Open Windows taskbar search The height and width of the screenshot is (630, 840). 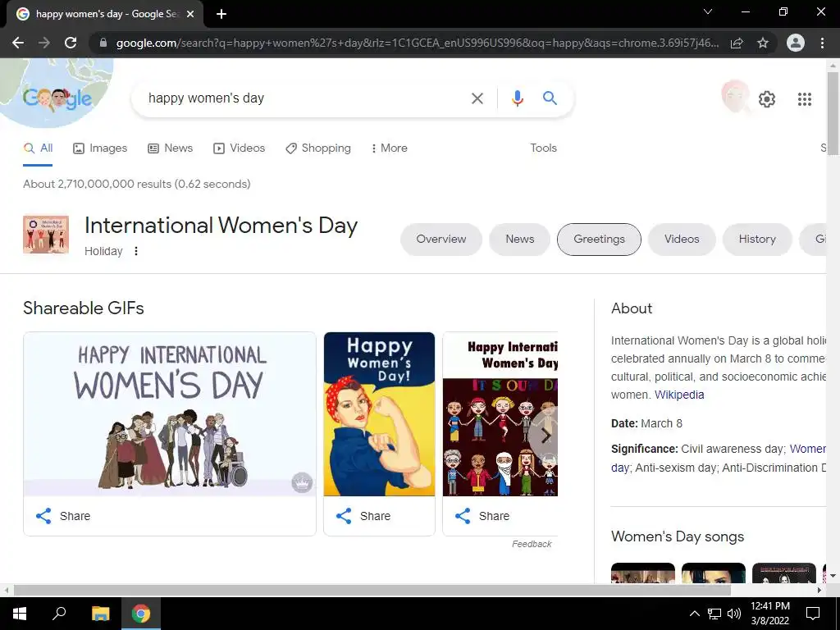(x=59, y=613)
